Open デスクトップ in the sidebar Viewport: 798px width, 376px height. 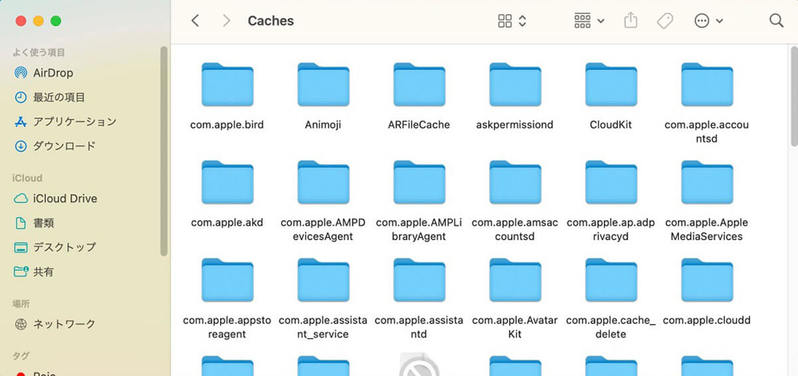tap(55, 247)
